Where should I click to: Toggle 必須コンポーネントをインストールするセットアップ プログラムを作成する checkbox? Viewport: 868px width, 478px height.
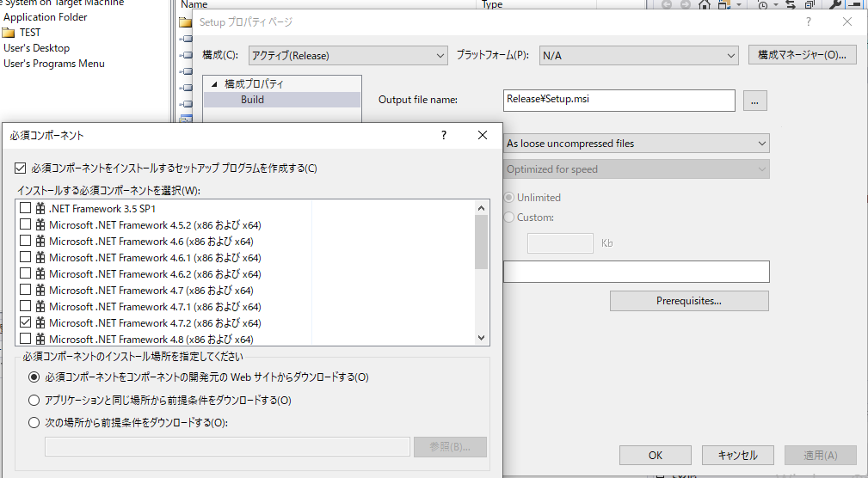[x=21, y=169]
